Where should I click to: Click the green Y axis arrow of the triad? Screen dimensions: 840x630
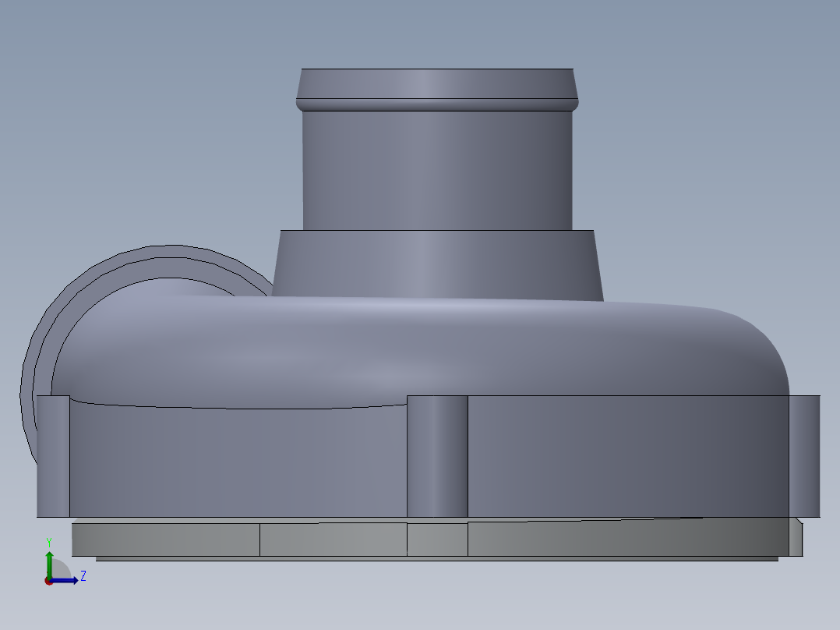coord(49,564)
